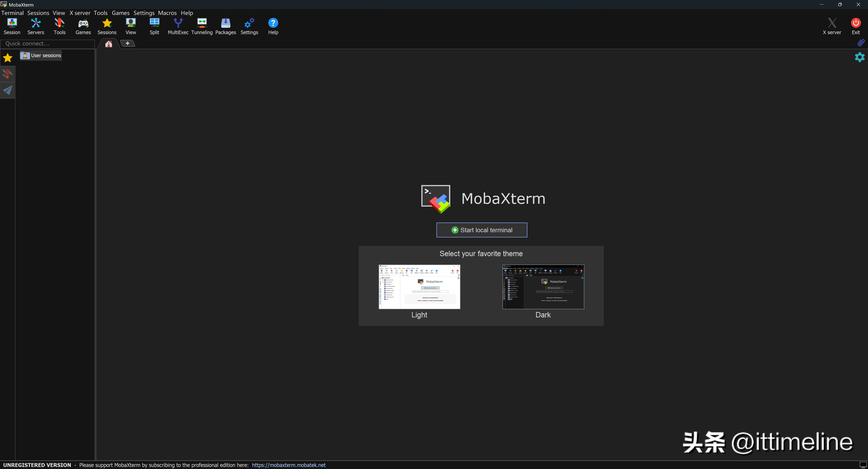Click the teal gear settings icon
The width and height of the screenshot is (868, 469).
pyautogui.click(x=859, y=57)
